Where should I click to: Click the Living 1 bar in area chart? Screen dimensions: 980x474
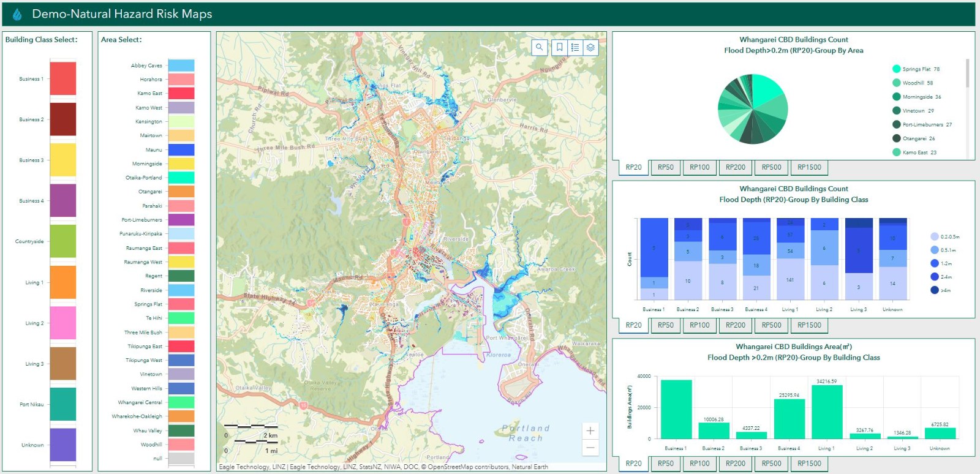[x=826, y=412]
